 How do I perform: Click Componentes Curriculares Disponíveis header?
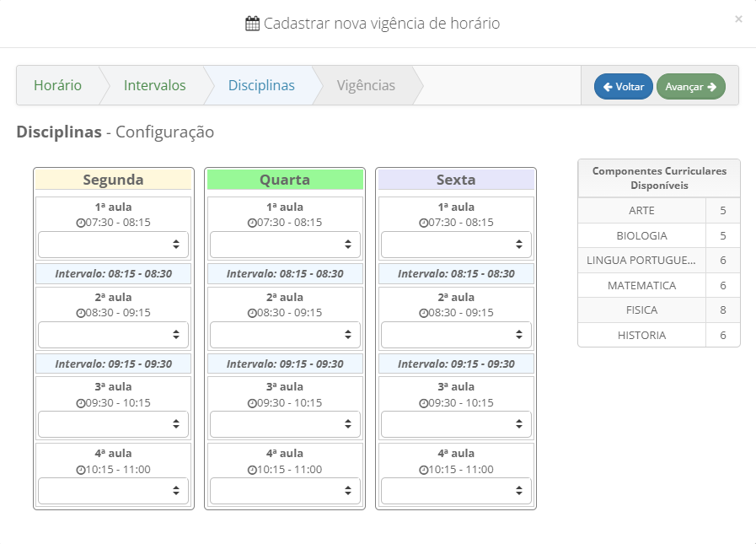point(659,178)
